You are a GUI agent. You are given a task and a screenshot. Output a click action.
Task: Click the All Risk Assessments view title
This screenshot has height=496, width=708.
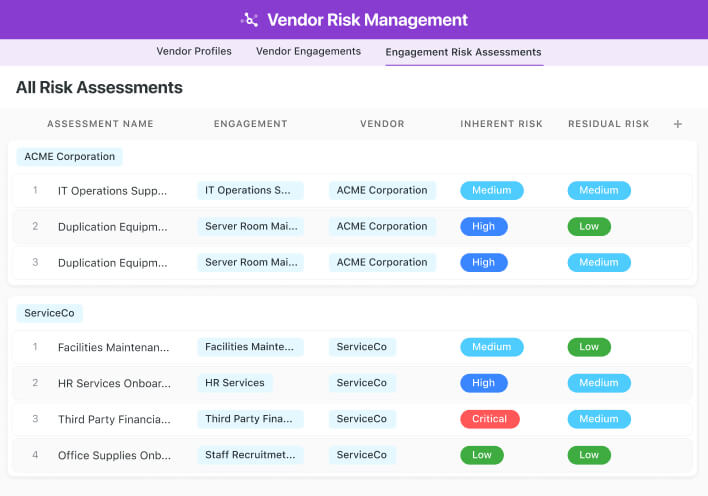pyautogui.click(x=99, y=88)
